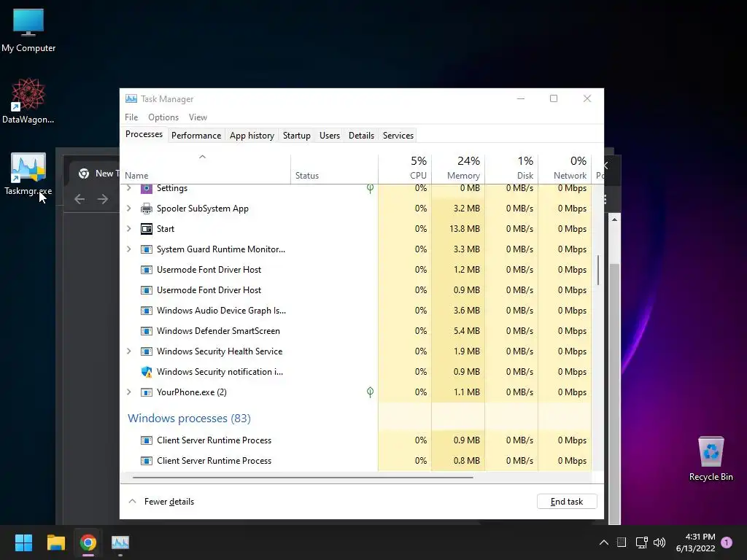747x560 pixels.
Task: Open the View menu
Action: coord(198,117)
